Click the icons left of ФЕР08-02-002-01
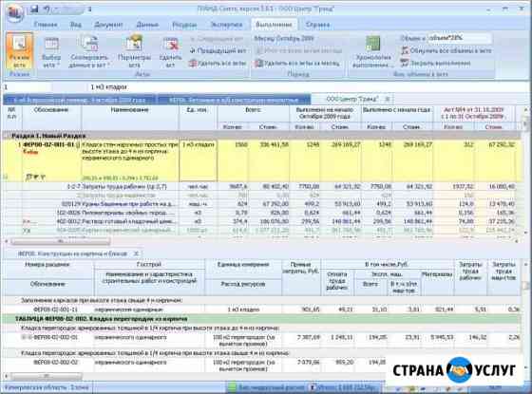 click(27, 338)
